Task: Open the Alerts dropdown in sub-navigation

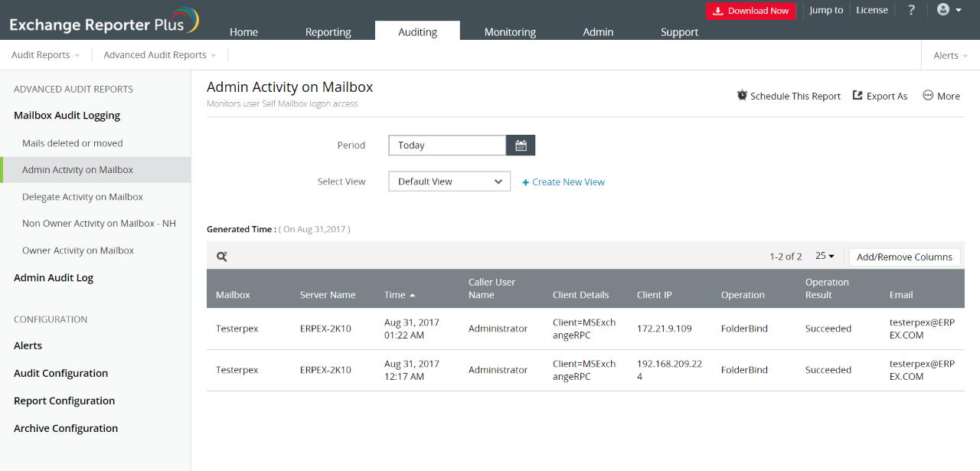Action: tap(950, 55)
